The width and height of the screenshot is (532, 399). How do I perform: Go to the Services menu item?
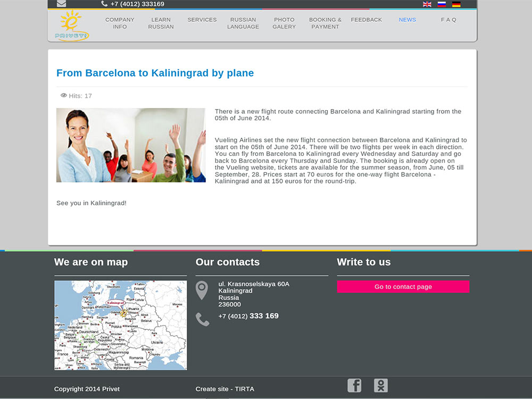[202, 20]
